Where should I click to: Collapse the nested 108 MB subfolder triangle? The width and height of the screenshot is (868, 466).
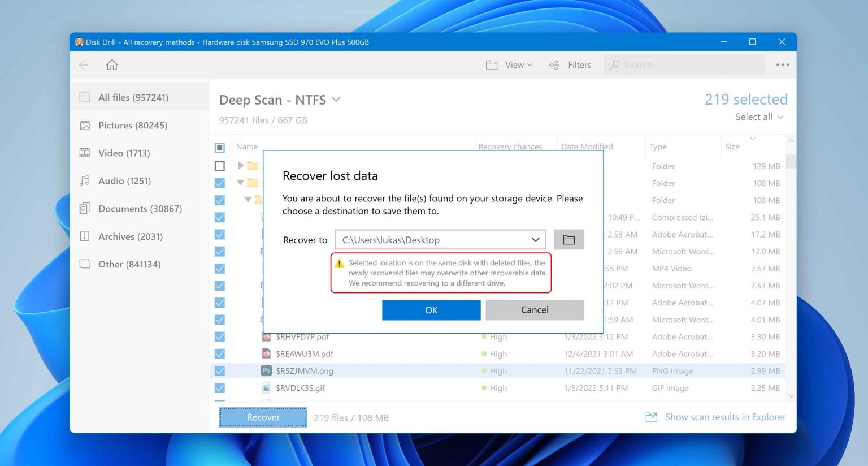coord(248,200)
